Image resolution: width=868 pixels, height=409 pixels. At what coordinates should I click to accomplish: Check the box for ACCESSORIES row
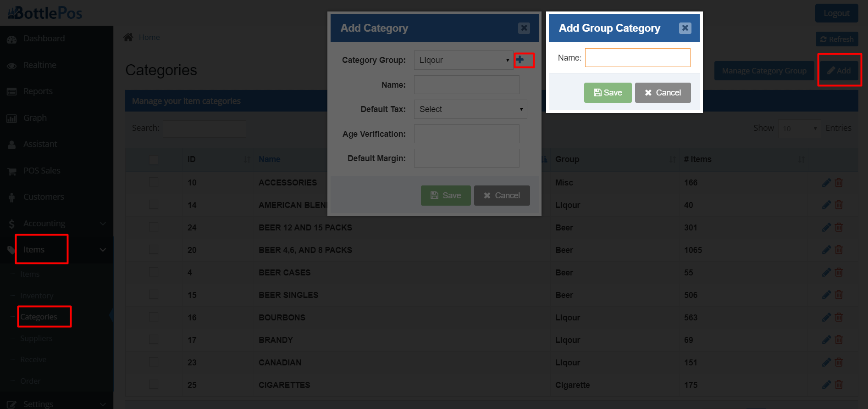[154, 182]
